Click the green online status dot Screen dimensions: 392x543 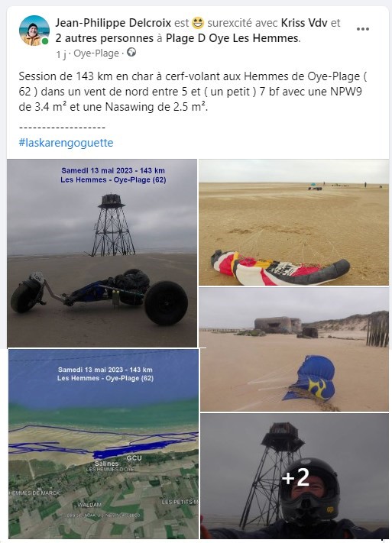click(45, 41)
